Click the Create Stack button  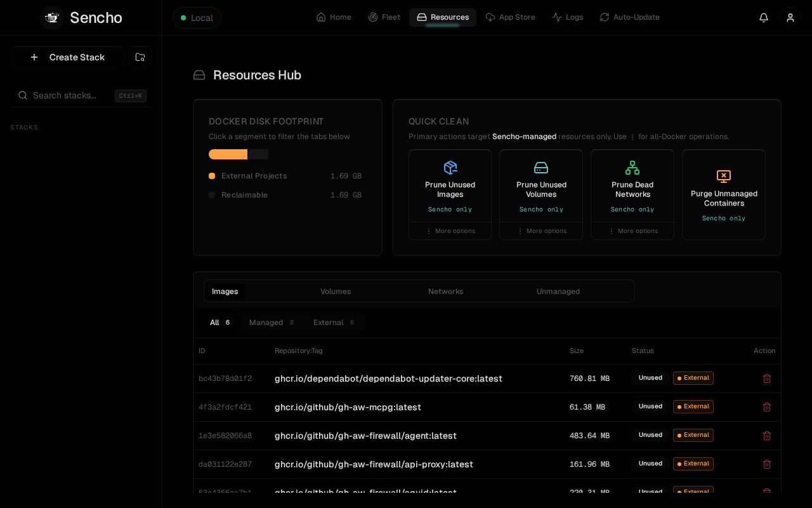[x=67, y=57]
